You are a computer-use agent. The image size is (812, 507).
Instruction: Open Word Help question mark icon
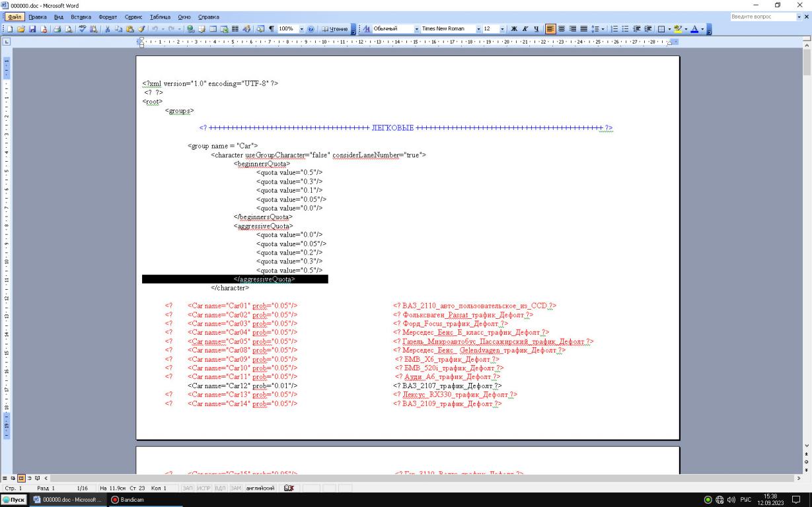311,29
